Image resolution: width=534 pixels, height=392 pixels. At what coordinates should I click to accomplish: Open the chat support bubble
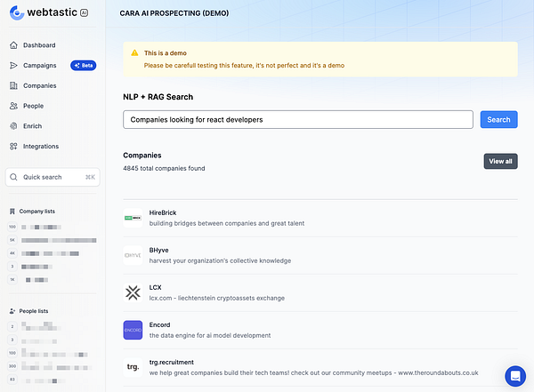coord(515,375)
